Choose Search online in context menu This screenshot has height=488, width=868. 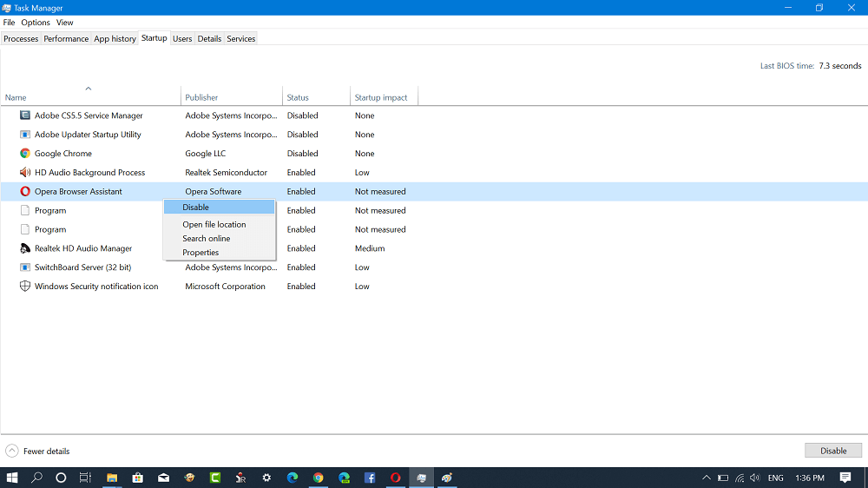point(220,238)
